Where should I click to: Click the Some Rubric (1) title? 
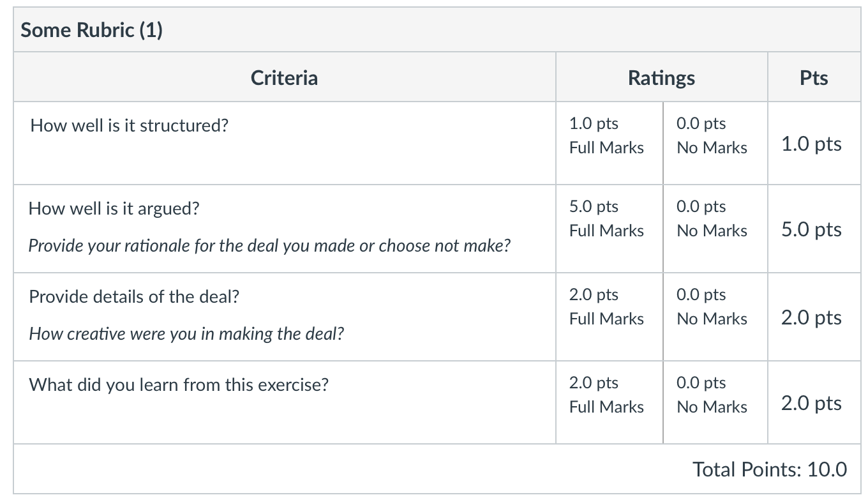click(x=92, y=30)
